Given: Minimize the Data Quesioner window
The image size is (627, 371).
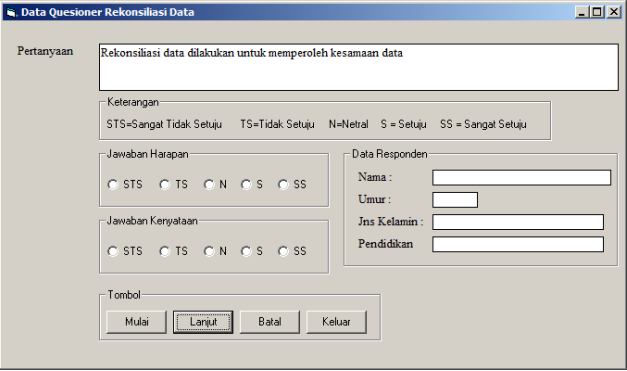Looking at the screenshot, I should [582, 12].
